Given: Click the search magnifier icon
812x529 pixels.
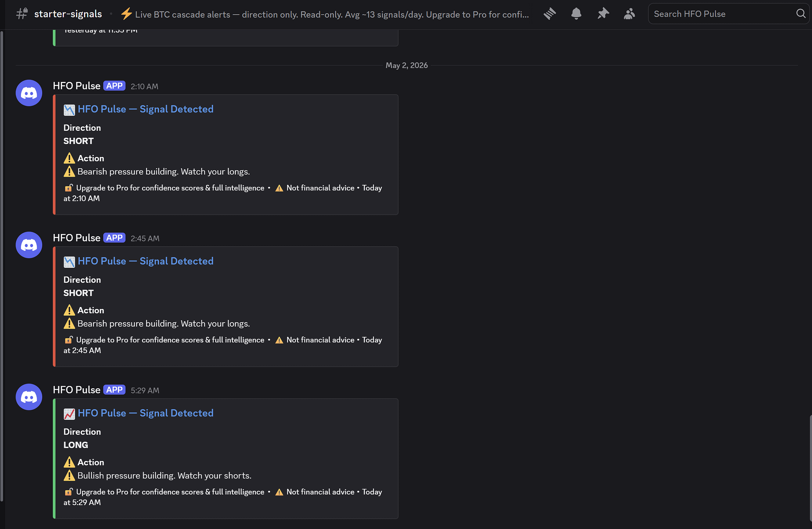Looking at the screenshot, I should click(801, 14).
